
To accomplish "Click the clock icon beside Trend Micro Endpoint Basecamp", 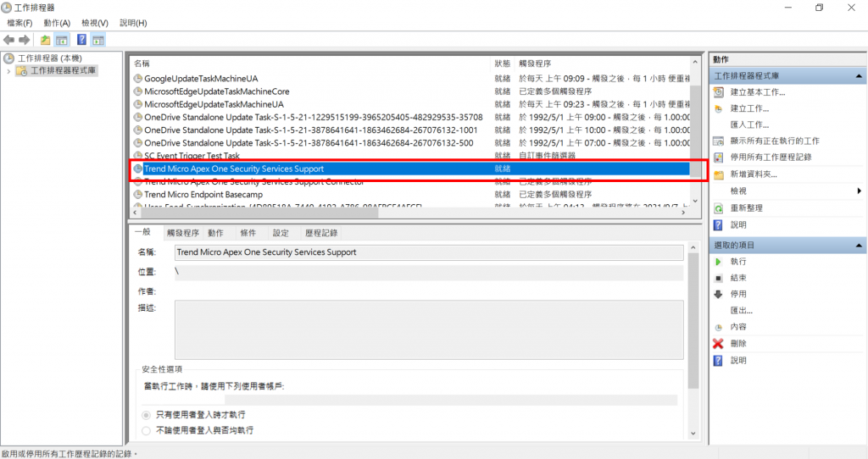I will click(138, 195).
